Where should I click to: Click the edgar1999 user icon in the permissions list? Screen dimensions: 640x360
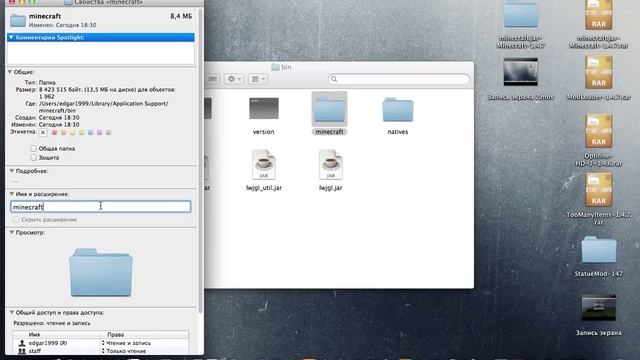(x=22, y=343)
